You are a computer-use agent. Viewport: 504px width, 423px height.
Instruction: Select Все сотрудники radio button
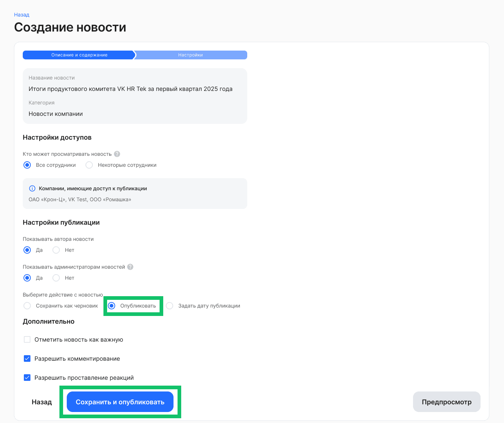point(27,165)
